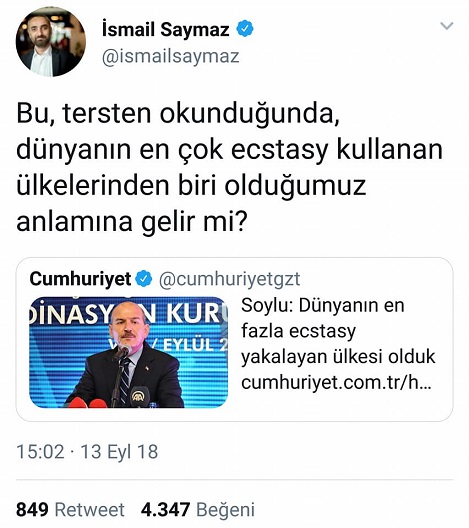Click the ecstasy kullanan line in tweet
Image resolution: width=469 pixels, height=528 pixels.
pos(229,150)
